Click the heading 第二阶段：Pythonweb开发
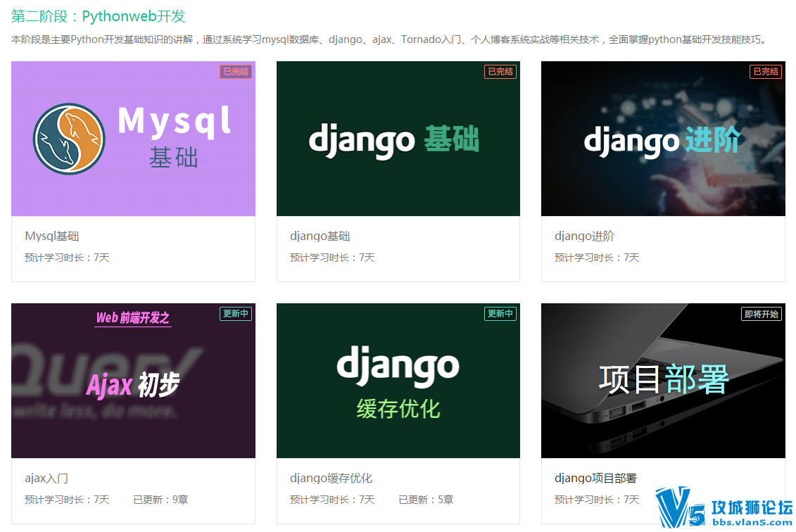The width and height of the screenshot is (796, 532). click(x=98, y=16)
